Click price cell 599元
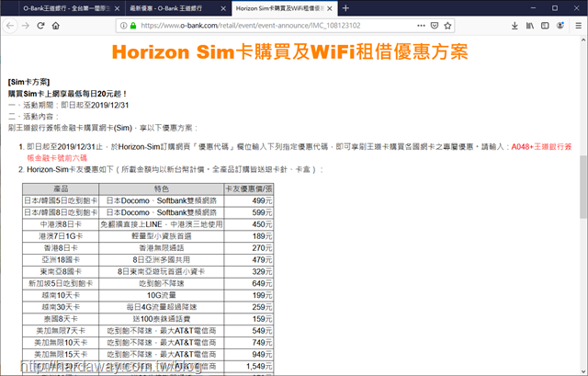Image resolution: width=588 pixels, height=376 pixels. point(249,212)
